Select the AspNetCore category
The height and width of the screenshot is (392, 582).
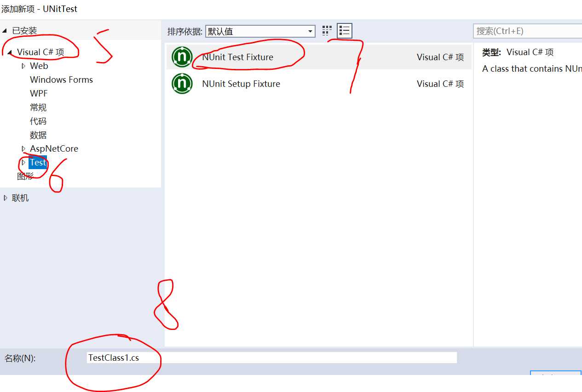(x=54, y=148)
